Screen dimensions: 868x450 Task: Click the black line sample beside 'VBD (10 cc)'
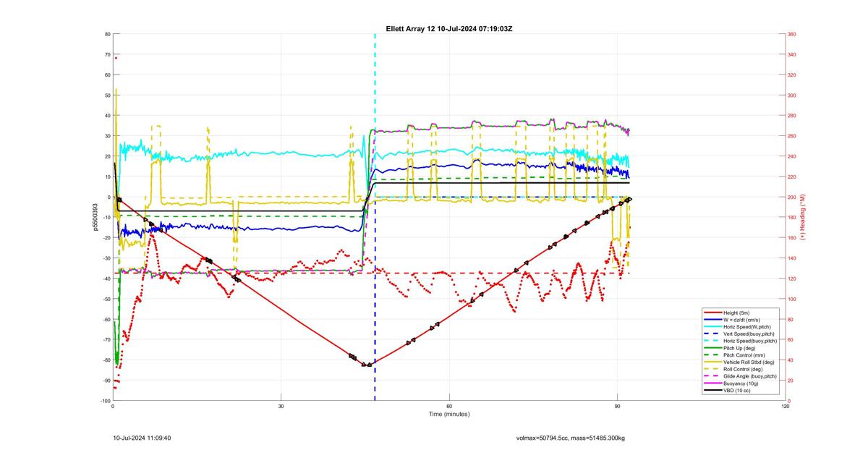[713, 391]
